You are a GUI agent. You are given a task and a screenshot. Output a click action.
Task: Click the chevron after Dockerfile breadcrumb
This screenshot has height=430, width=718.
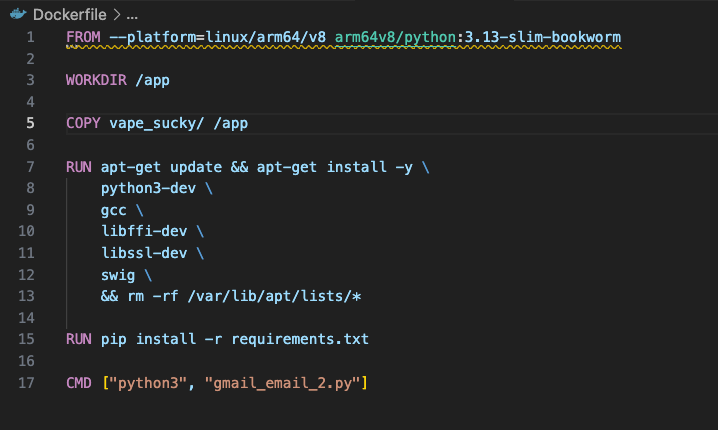pyautogui.click(x=117, y=15)
